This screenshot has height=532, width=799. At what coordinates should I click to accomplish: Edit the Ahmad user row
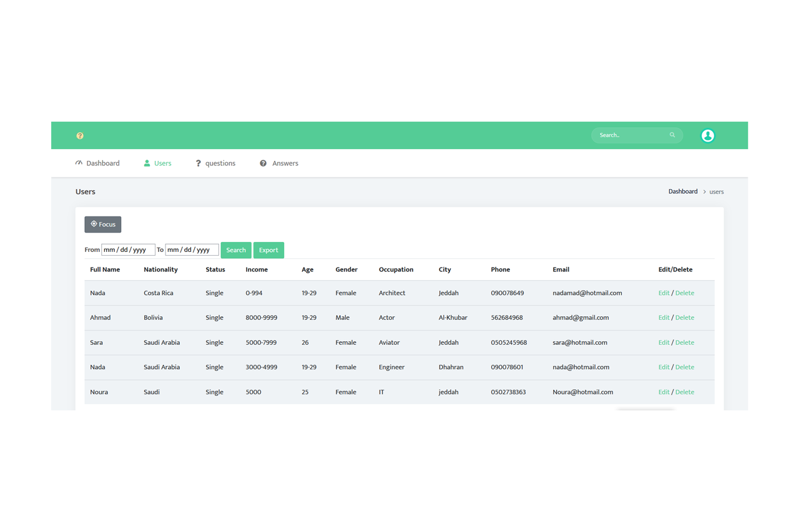pyautogui.click(x=664, y=317)
